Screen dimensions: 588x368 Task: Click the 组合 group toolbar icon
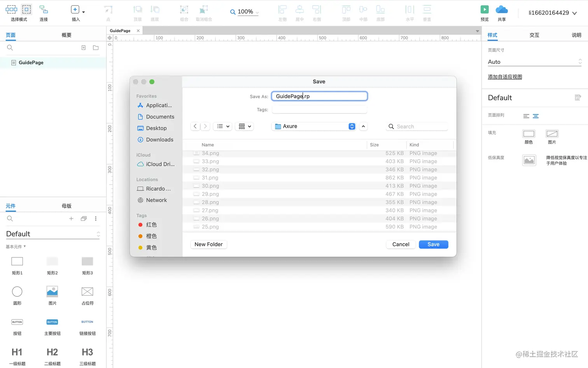click(184, 10)
